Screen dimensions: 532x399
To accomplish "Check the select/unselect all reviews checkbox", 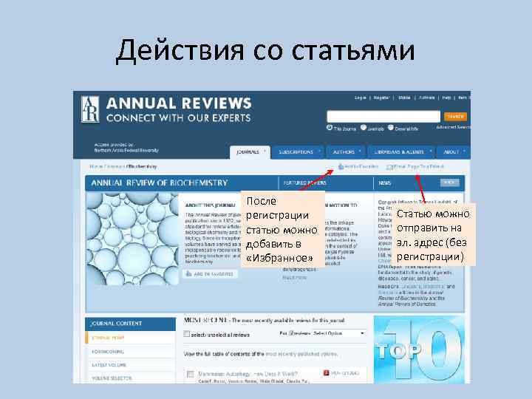I will click(x=187, y=334).
